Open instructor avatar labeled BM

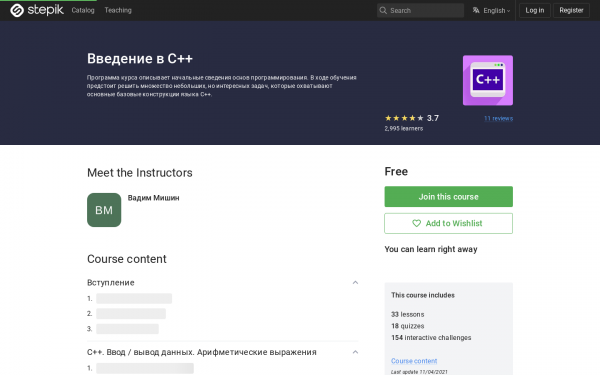[x=104, y=210]
